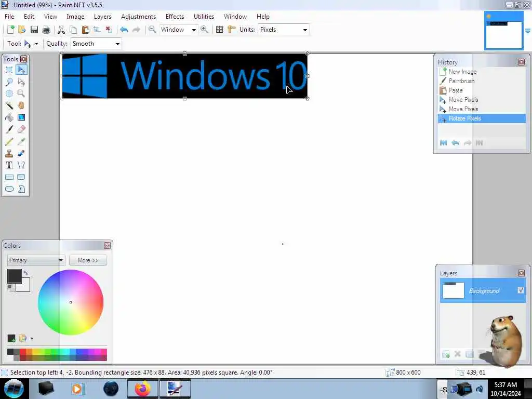This screenshot has height=399, width=532.
Task: Toggle the pixel grid display
Action: coord(220,30)
